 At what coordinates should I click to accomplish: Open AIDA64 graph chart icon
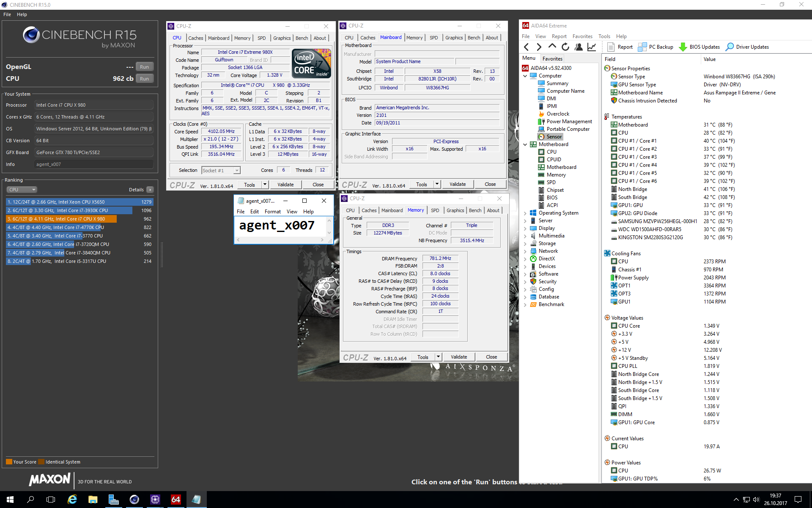tap(592, 47)
